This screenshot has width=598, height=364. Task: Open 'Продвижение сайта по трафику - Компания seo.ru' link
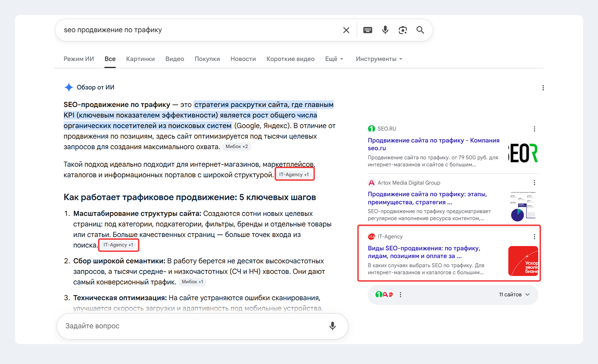tap(434, 144)
